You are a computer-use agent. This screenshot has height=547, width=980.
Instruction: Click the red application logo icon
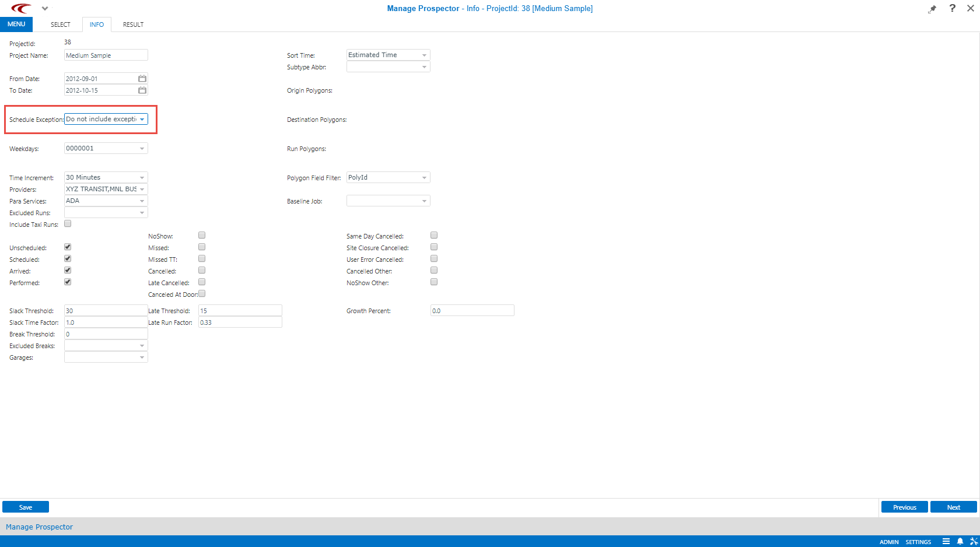(21, 9)
